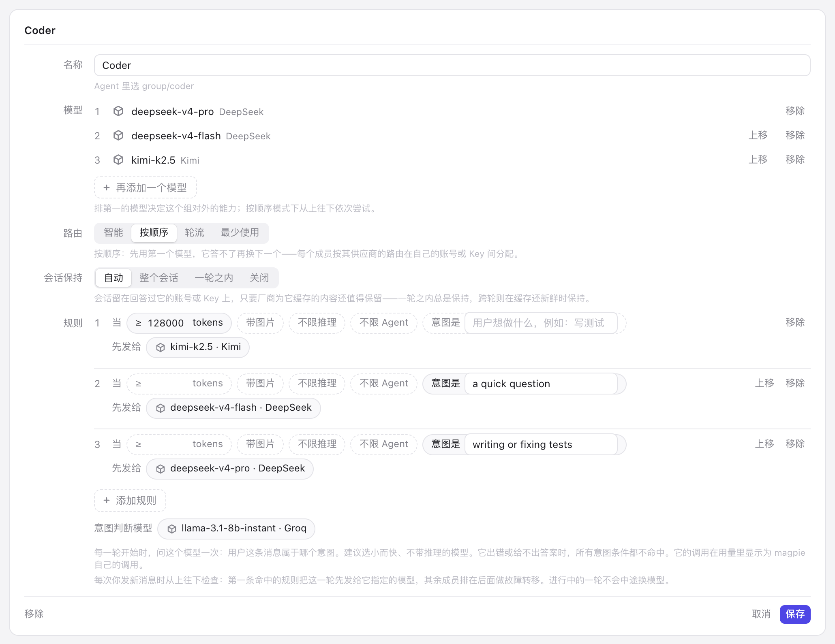Select the 按顺序 routing mode
The image size is (835, 644).
154,232
